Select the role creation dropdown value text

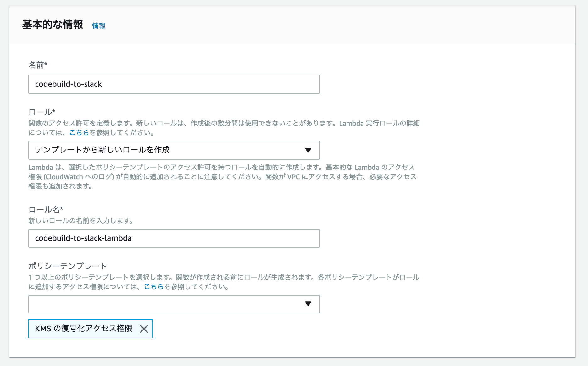[103, 150]
